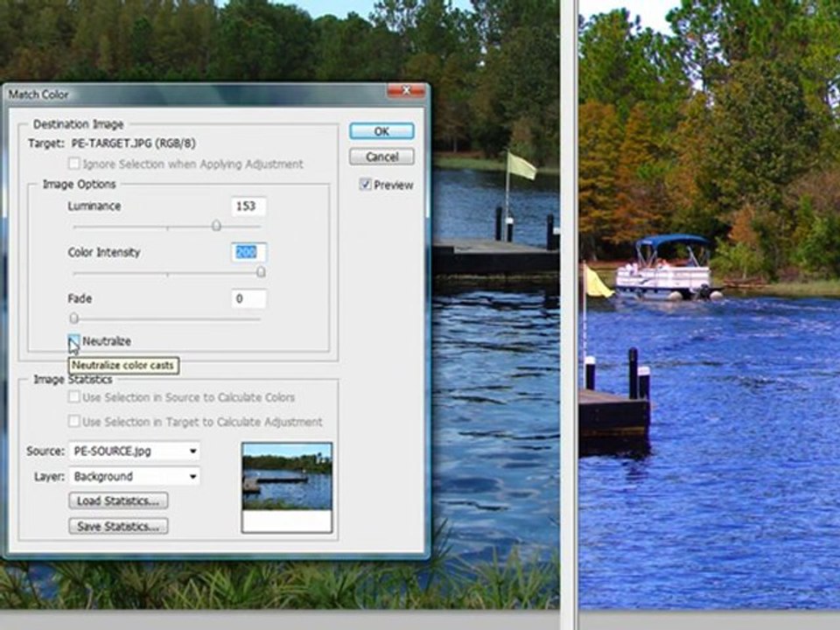Viewport: 840px width, 630px height.
Task: Click the Image Options group label
Action: tap(80, 185)
